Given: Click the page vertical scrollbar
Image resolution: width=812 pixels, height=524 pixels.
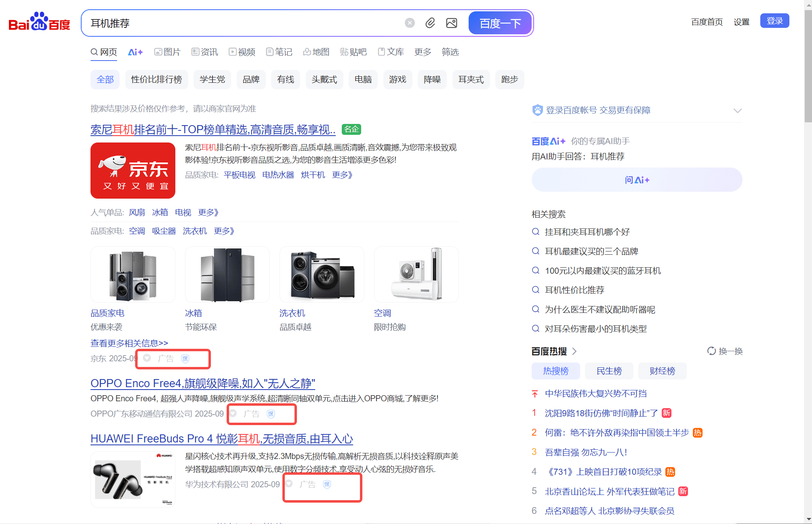Looking at the screenshot, I should (x=808, y=65).
